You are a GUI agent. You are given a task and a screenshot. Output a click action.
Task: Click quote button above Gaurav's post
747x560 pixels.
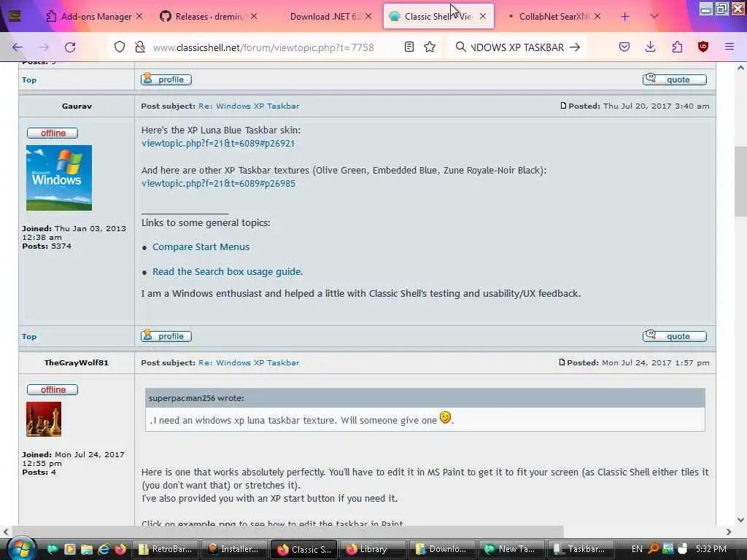(x=674, y=79)
